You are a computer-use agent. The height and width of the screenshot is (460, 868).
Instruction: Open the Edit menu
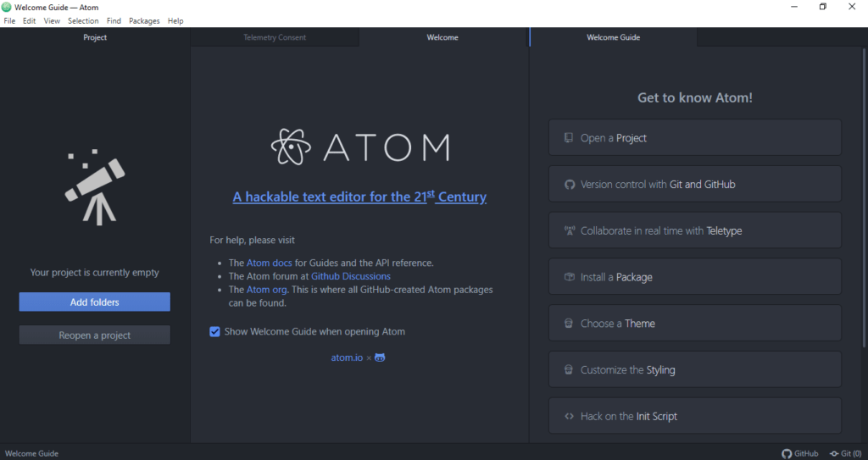coord(30,20)
